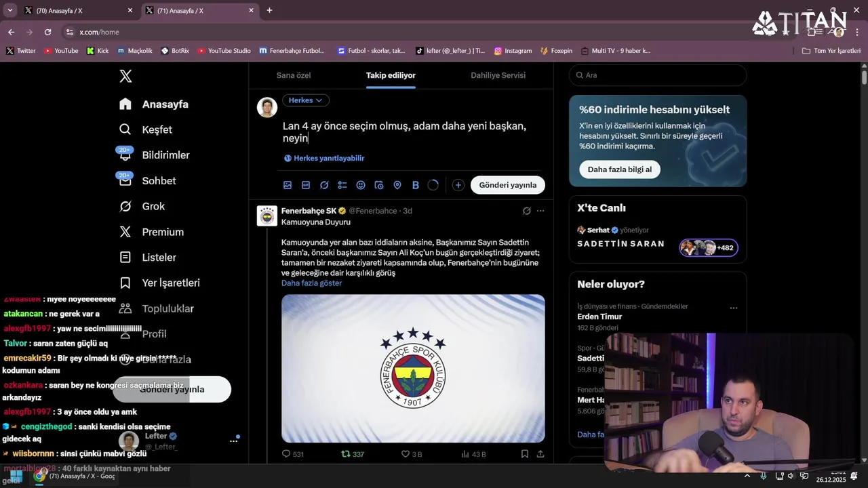Schedule the post with calendar icon
Viewport: 868px width, 488px height.
pos(379,185)
